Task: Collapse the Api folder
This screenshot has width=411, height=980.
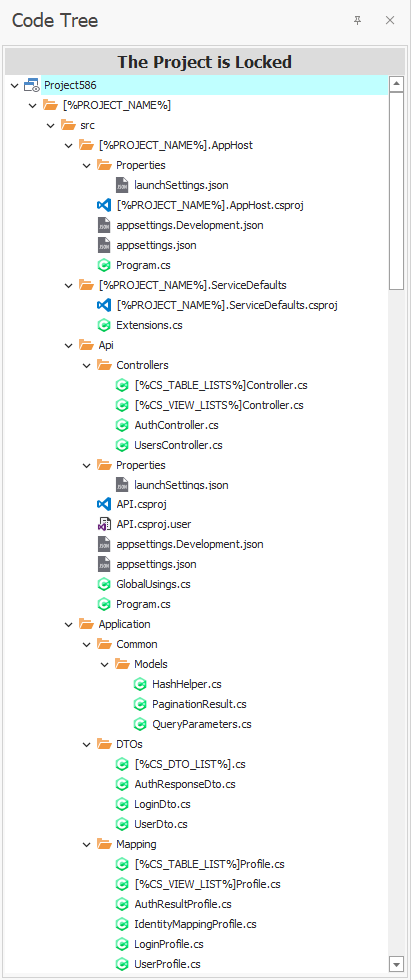Action: point(69,345)
